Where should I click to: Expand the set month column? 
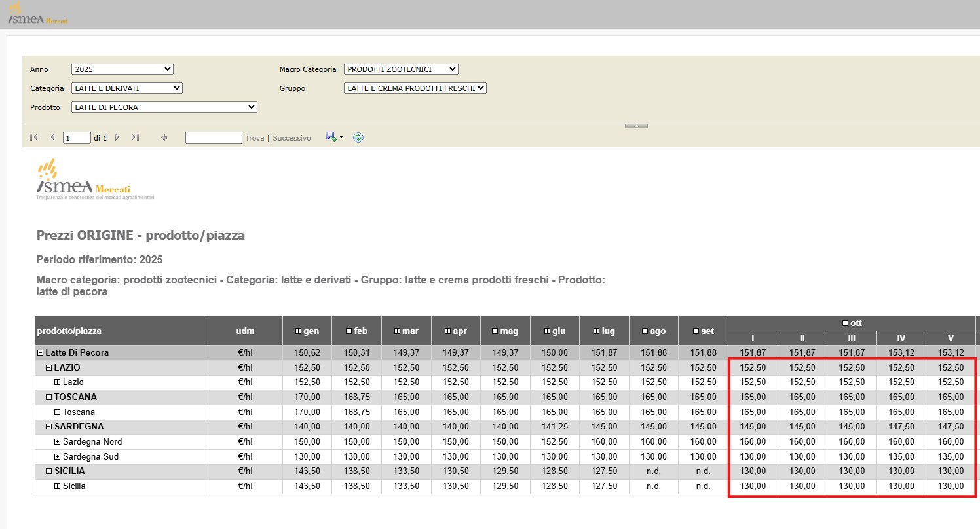tap(696, 331)
